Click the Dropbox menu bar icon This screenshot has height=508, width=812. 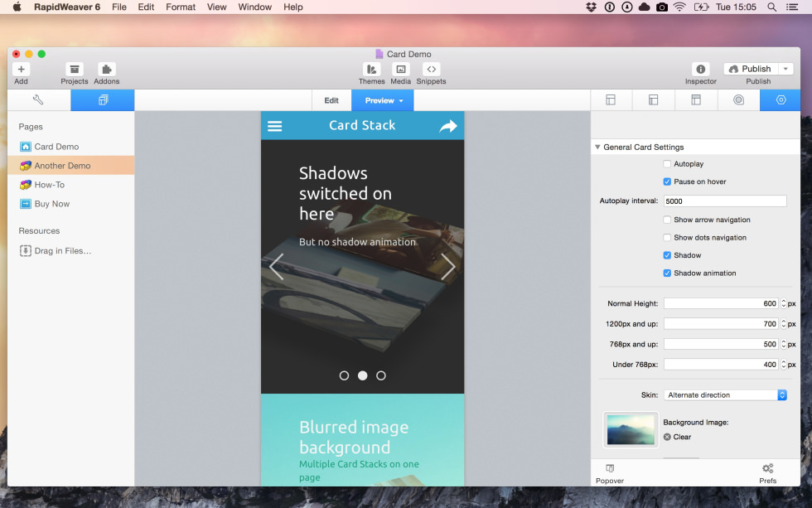click(x=591, y=7)
